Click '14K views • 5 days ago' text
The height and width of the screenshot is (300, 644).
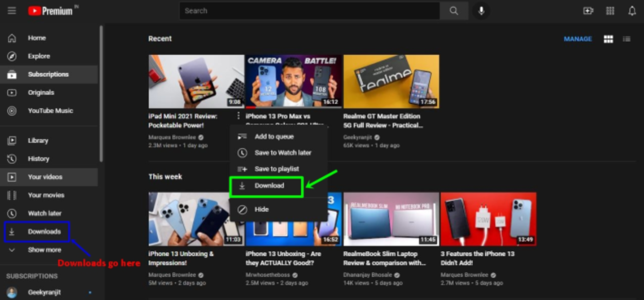[x=373, y=283]
